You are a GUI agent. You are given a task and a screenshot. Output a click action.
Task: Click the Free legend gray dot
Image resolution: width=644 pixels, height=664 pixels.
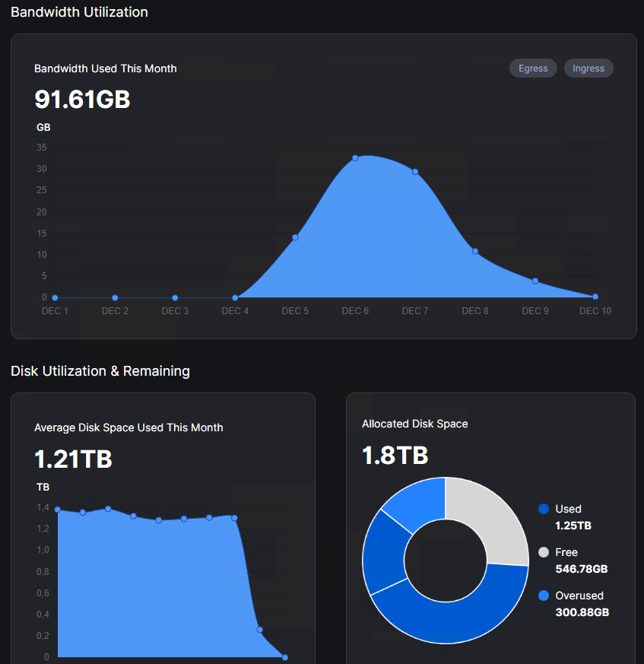[544, 552]
